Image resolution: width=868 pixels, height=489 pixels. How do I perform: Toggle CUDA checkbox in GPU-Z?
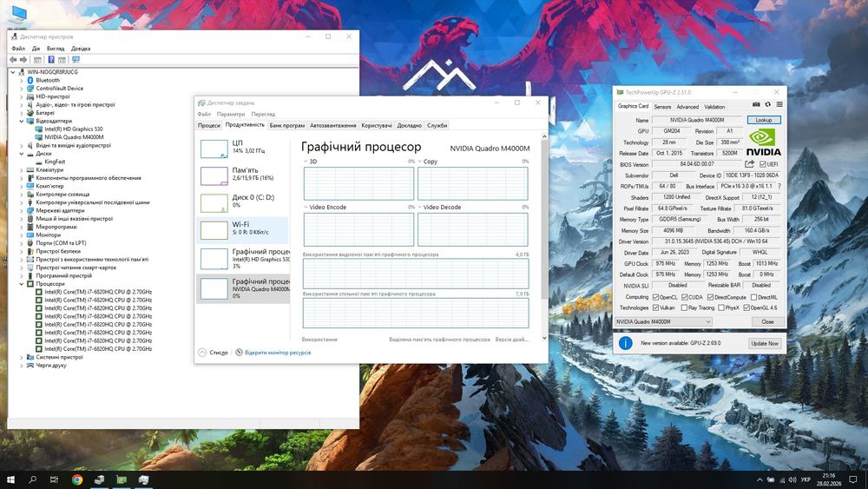(x=684, y=297)
